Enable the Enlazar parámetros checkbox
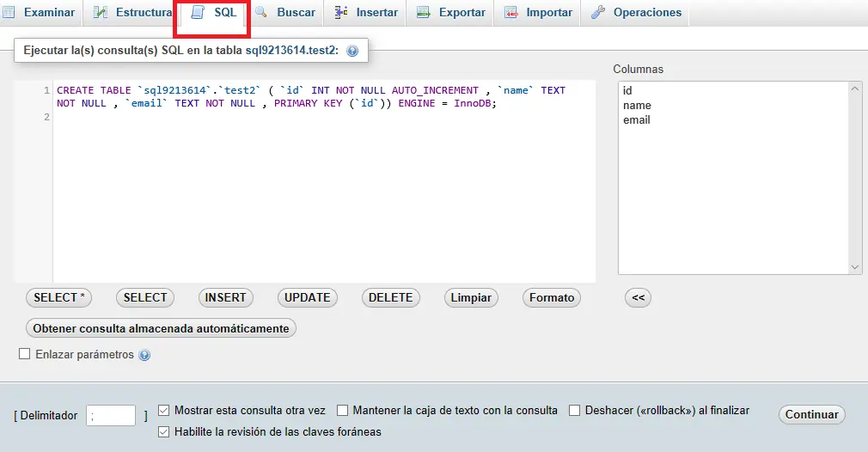The width and height of the screenshot is (868, 452). tap(24, 354)
